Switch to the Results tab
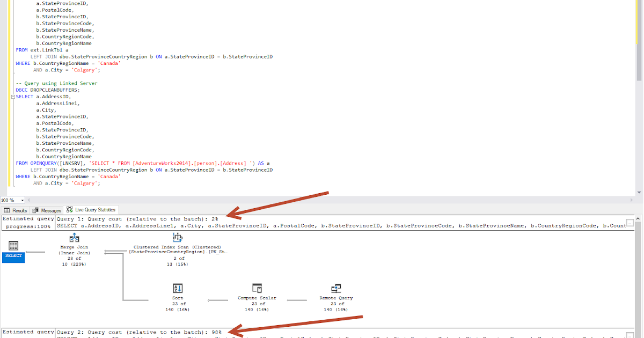The image size is (644, 338). [19, 210]
